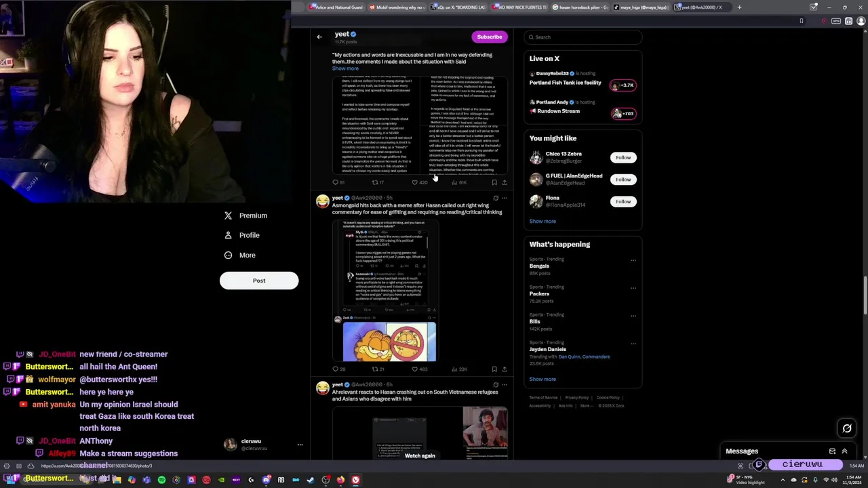
Task: Share the Asmongold meme post
Action: click(504, 369)
